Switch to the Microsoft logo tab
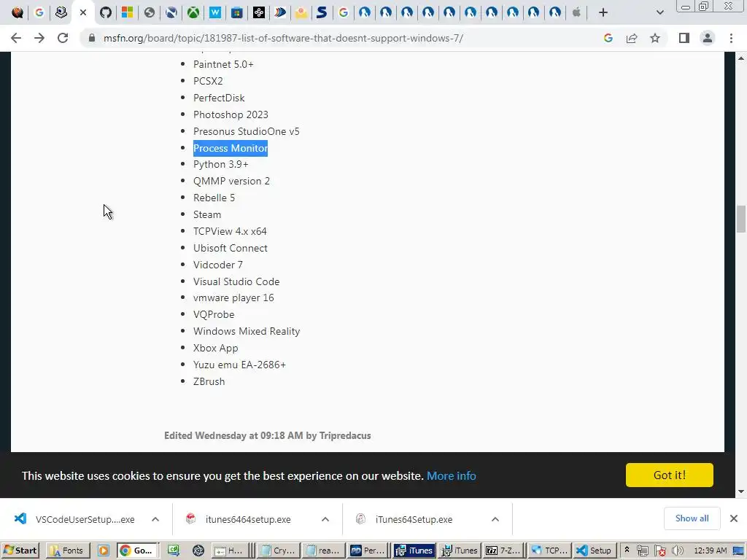This screenshot has width=747, height=560. click(127, 12)
